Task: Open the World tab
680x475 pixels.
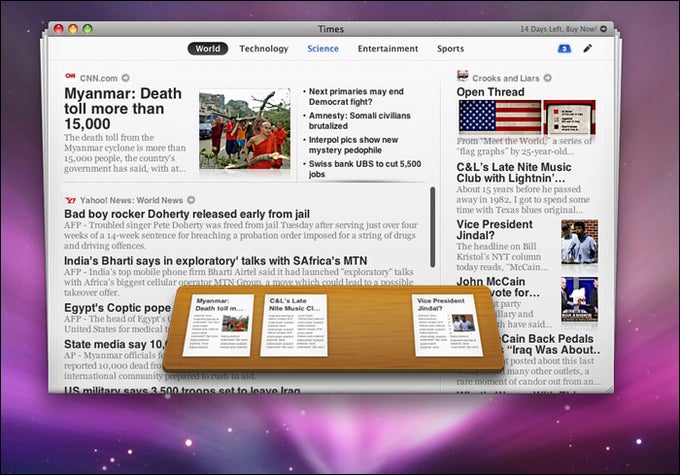Action: pos(208,49)
